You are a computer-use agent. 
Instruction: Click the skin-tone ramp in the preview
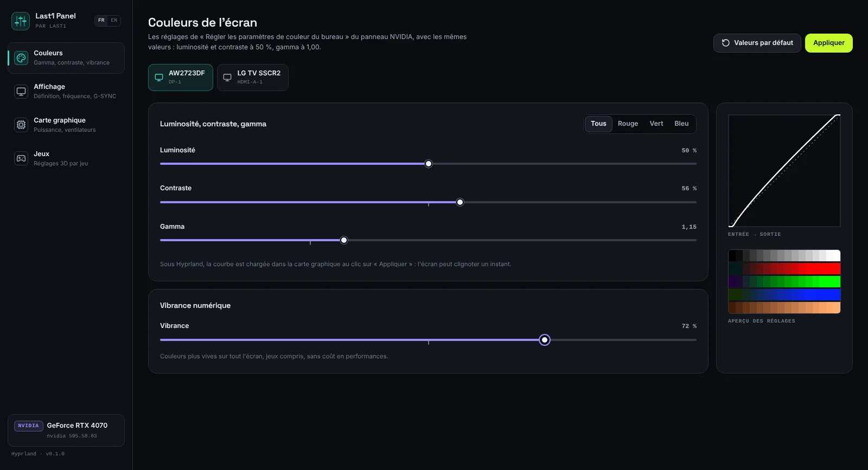click(784, 308)
